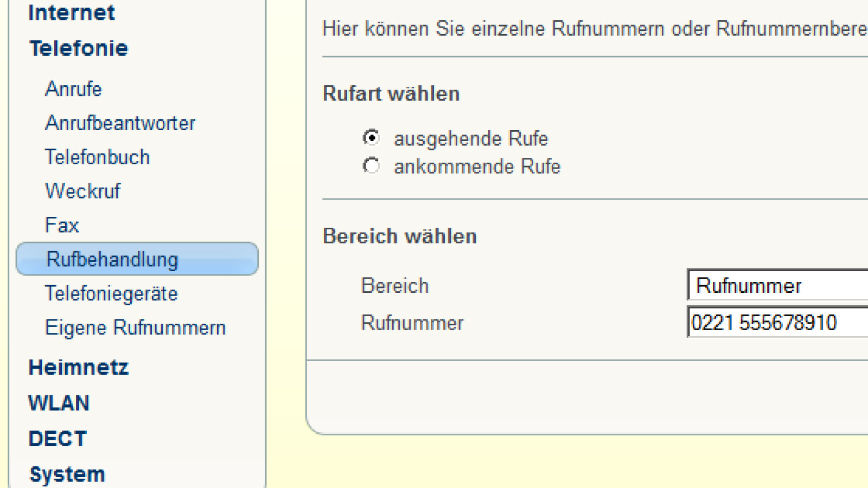This screenshot has width=868, height=488.
Task: Click the ankommende Rufe label text
Action: pyautogui.click(x=477, y=166)
